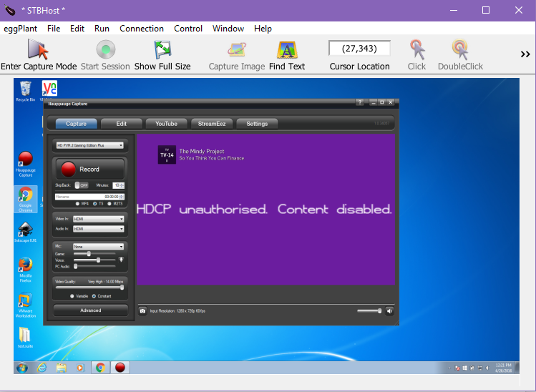This screenshot has height=392, width=536.
Task: Open the Mic dropdown set to None
Action: 99,246
